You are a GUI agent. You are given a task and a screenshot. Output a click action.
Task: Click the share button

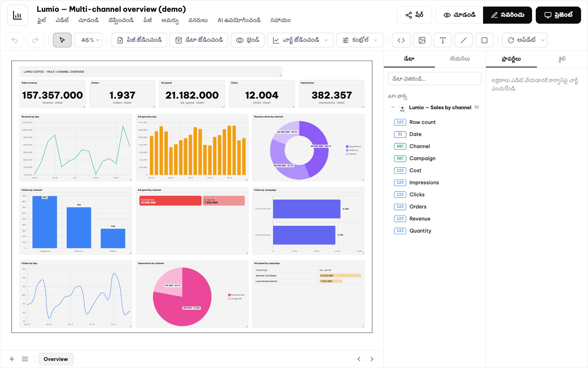tap(414, 15)
